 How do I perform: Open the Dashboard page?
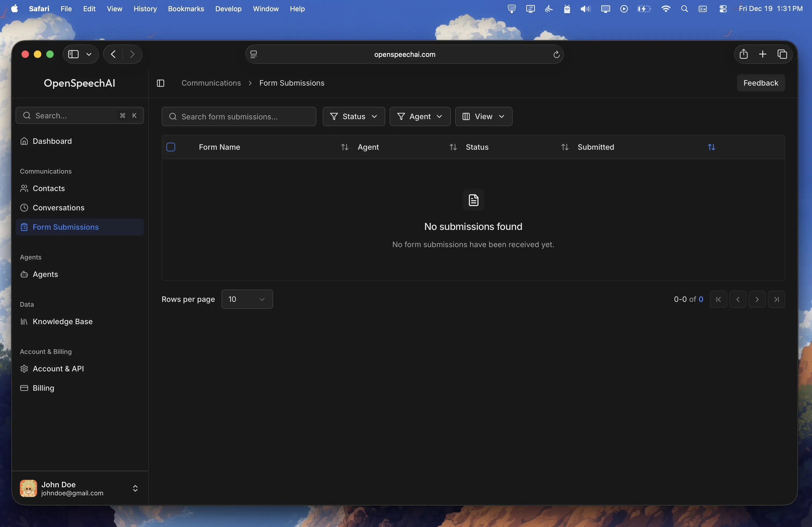pos(80,141)
